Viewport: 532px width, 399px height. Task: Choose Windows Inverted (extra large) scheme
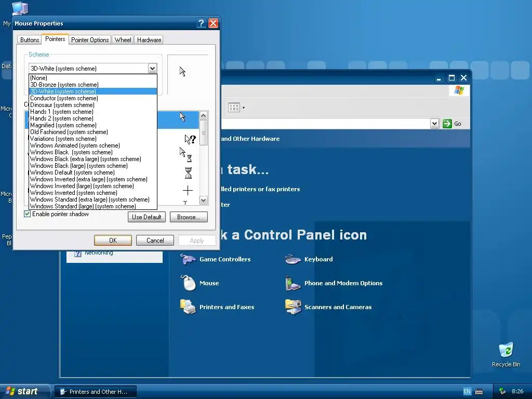click(x=93, y=179)
